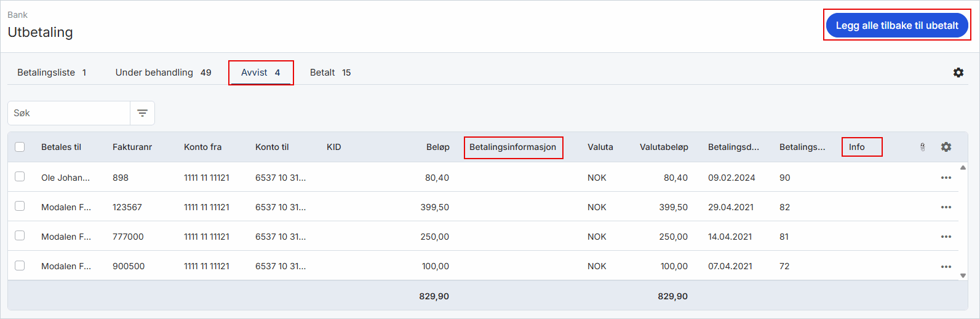Click the table scrollbar up arrow

(963, 167)
